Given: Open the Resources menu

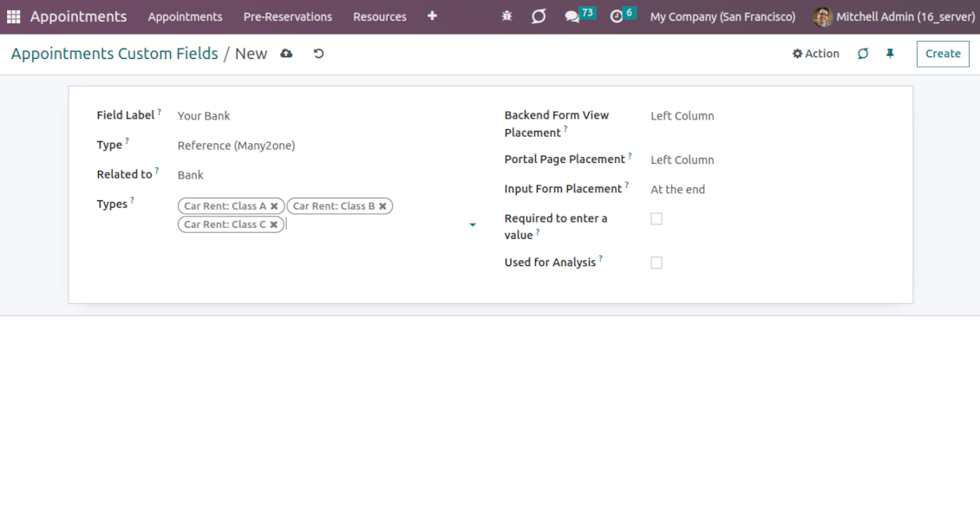Looking at the screenshot, I should (x=380, y=16).
